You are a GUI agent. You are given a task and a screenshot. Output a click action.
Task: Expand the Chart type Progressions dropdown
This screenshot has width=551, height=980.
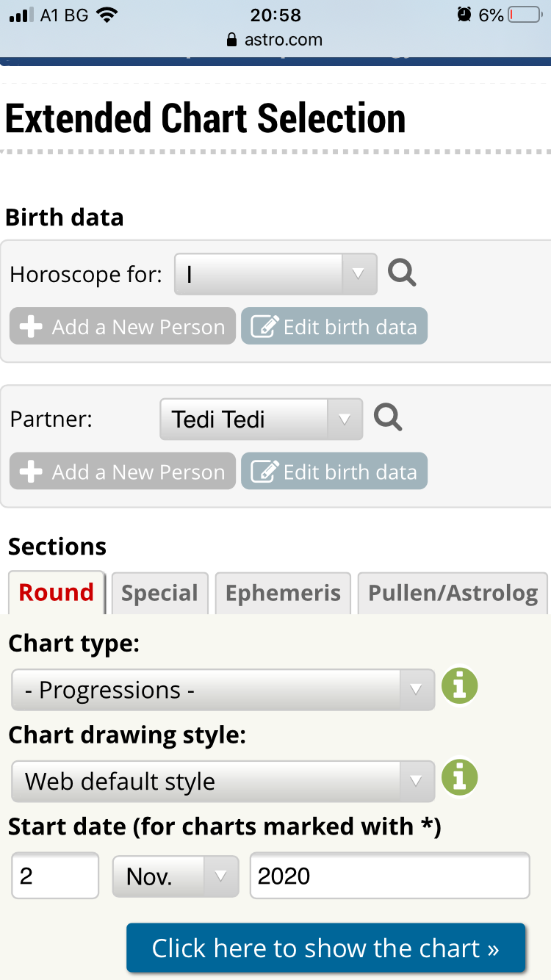pos(223,690)
